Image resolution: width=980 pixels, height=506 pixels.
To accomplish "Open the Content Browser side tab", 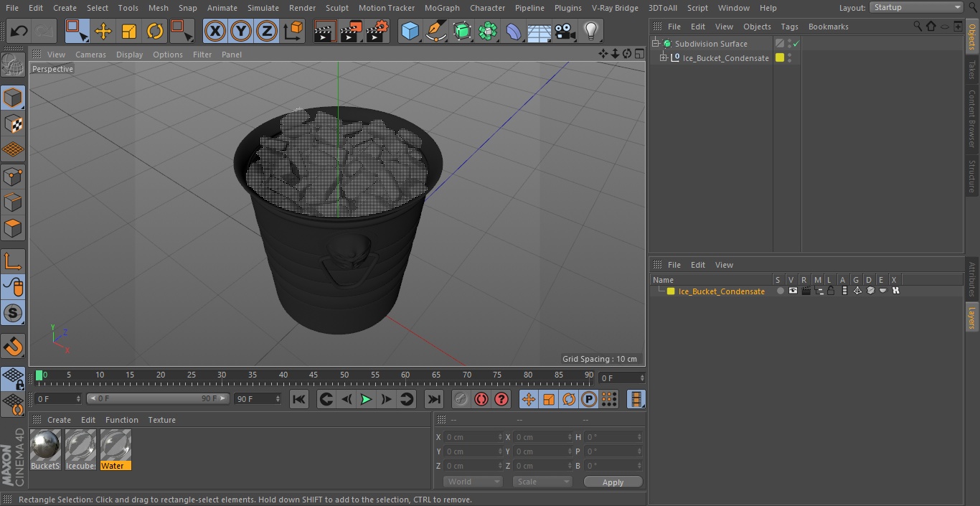I will (x=972, y=118).
